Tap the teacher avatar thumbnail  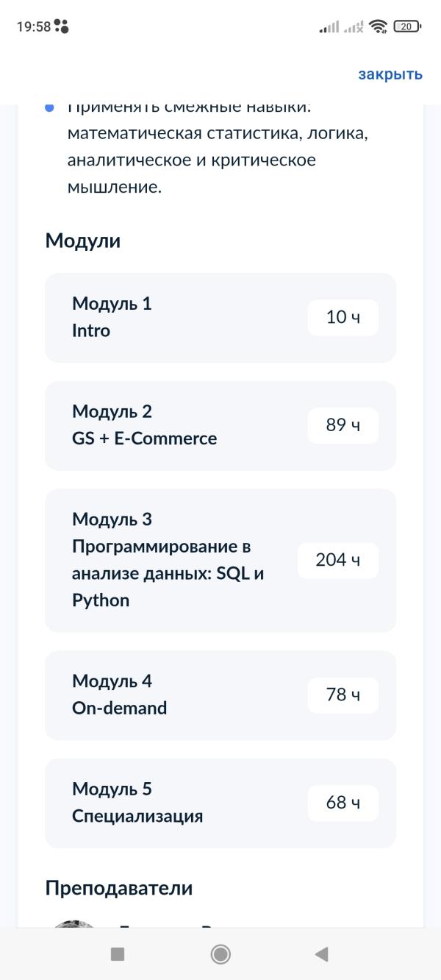point(73,924)
